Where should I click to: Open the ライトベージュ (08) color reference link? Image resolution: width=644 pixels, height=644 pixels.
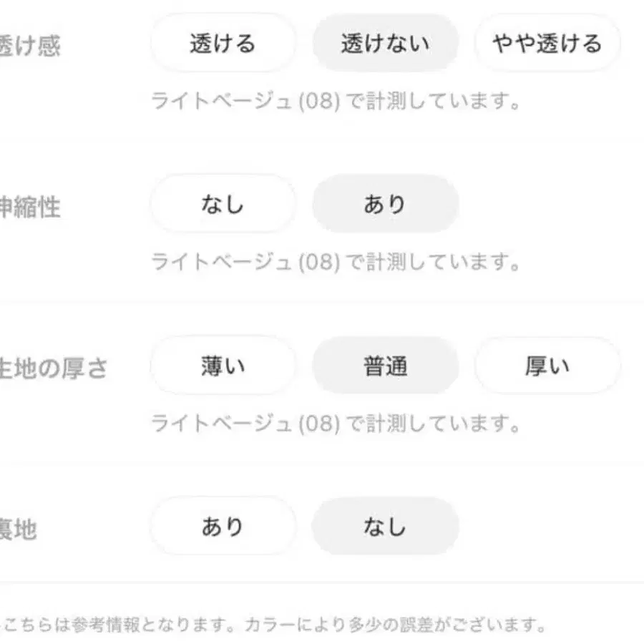coord(243,101)
